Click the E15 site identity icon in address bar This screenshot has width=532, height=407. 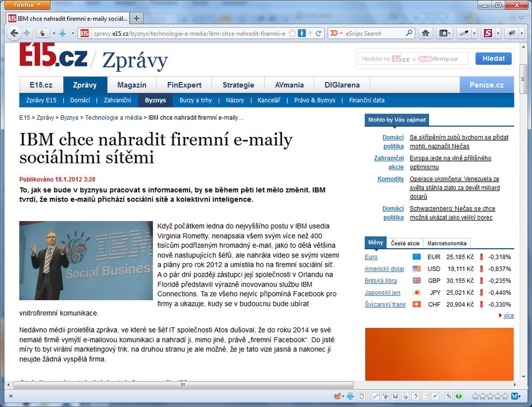tap(85, 33)
